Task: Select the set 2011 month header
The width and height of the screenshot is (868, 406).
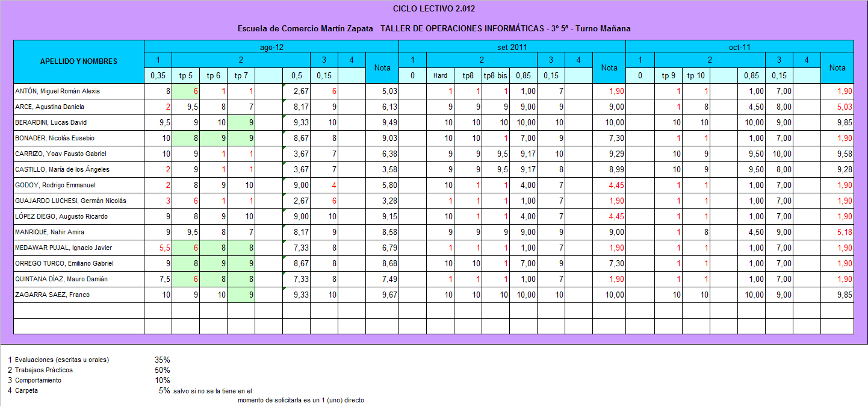Action: pos(512,47)
